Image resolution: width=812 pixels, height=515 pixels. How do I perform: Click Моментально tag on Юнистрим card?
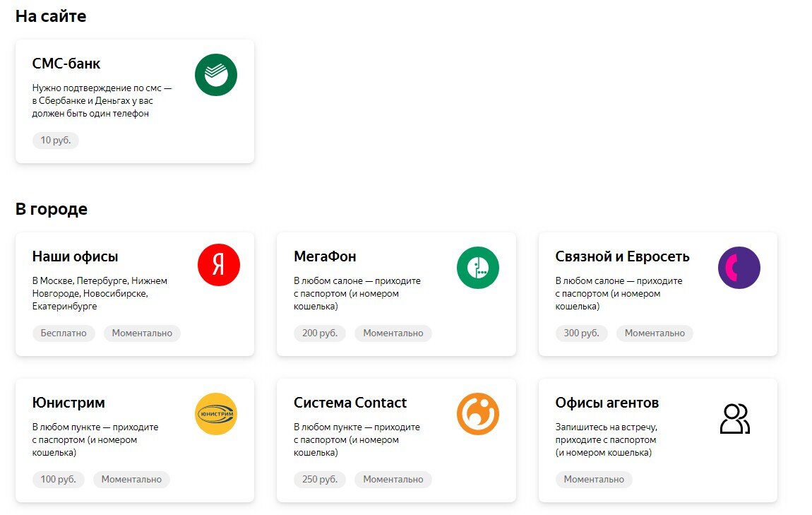(x=131, y=479)
